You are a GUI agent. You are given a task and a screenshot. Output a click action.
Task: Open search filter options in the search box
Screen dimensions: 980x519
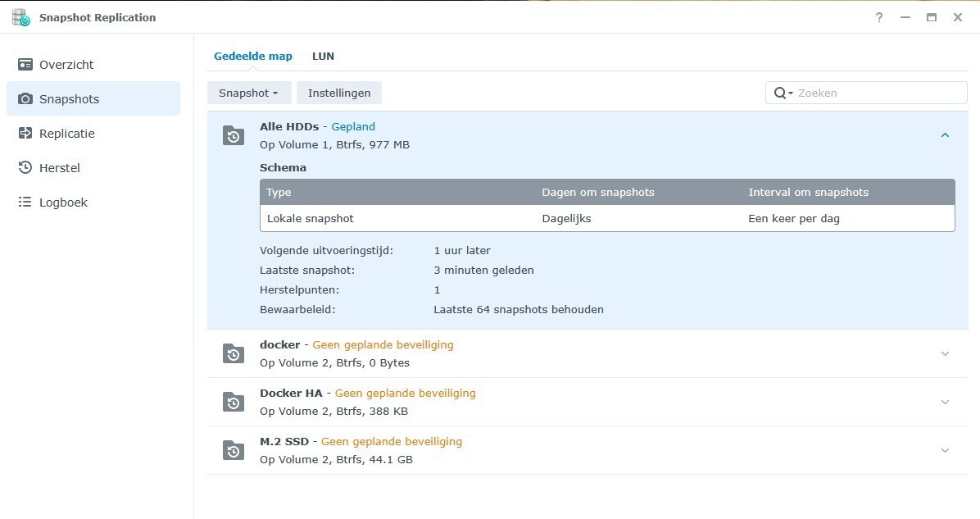tap(784, 93)
